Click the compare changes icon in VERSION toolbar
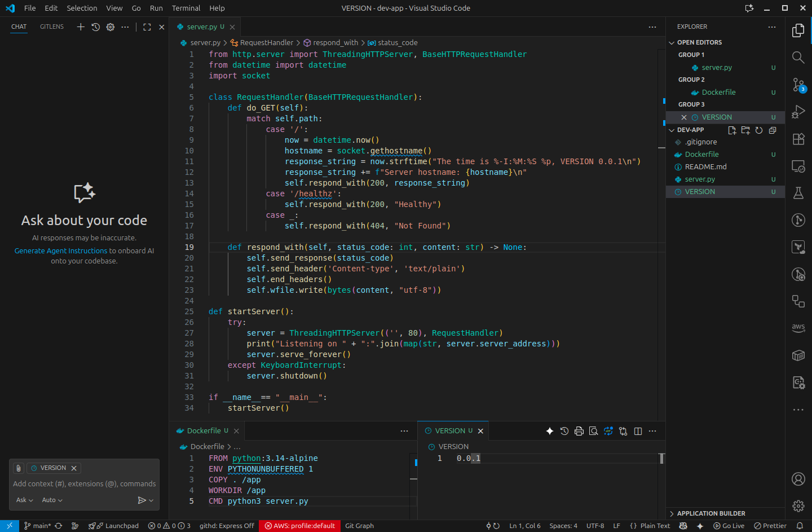This screenshot has height=532, width=812. coord(623,431)
